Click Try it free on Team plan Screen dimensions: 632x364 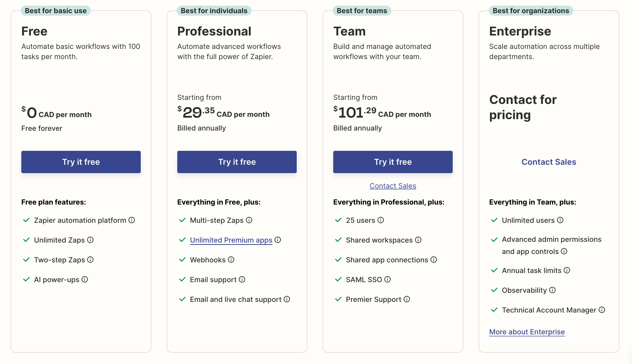click(393, 162)
